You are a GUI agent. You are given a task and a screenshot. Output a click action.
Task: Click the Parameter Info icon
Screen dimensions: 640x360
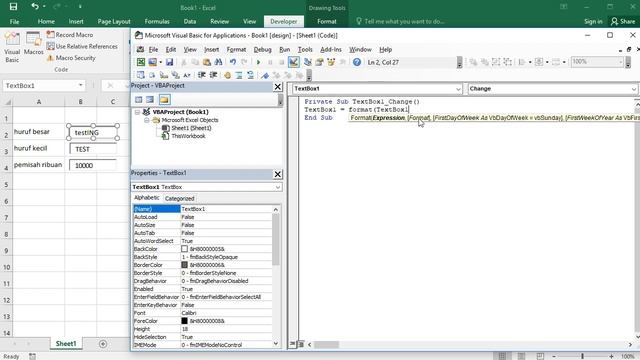pyautogui.click(x=175, y=75)
